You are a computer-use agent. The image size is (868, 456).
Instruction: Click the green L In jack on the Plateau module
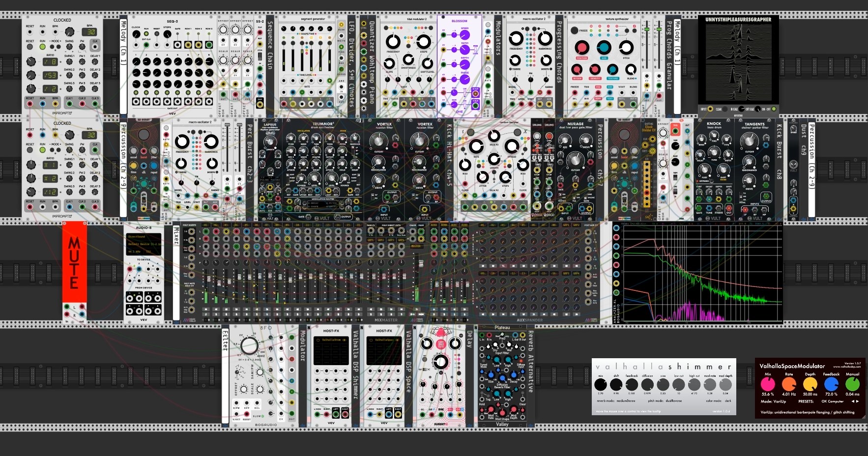click(x=482, y=335)
